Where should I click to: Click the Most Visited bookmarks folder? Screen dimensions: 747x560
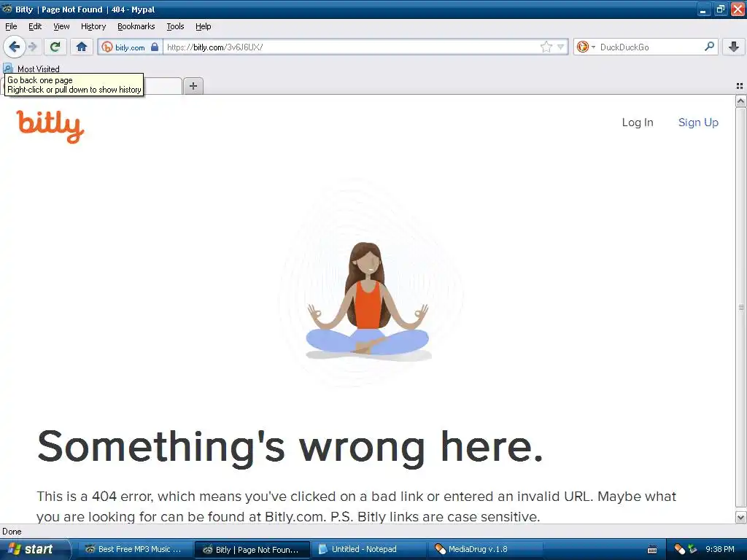click(31, 69)
